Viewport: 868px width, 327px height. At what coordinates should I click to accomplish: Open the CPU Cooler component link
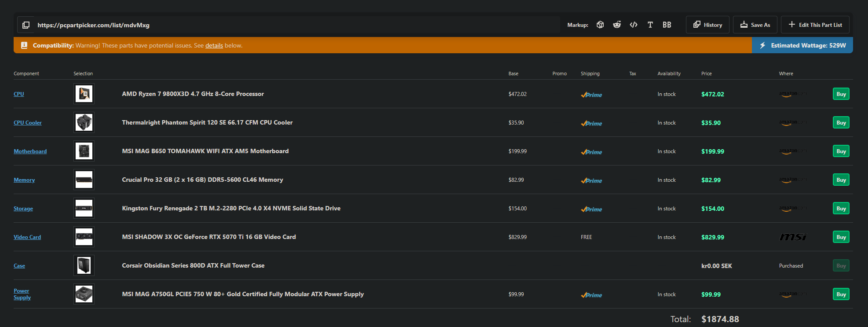tap(28, 122)
